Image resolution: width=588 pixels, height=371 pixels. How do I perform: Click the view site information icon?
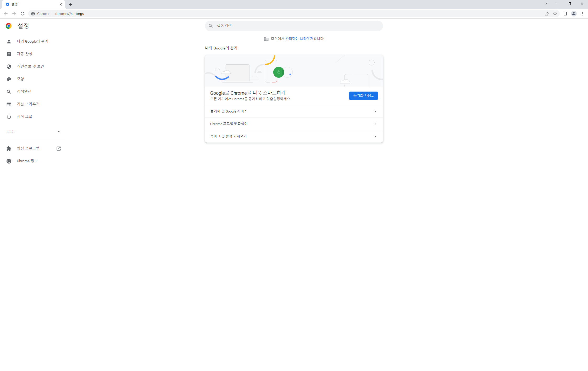pos(33,14)
